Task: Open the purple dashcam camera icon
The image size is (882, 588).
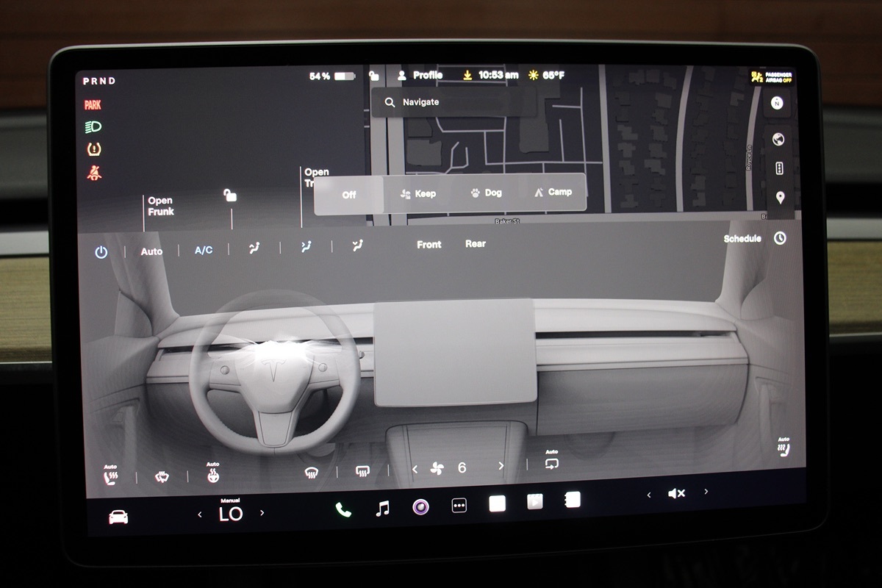Action: pyautogui.click(x=420, y=506)
